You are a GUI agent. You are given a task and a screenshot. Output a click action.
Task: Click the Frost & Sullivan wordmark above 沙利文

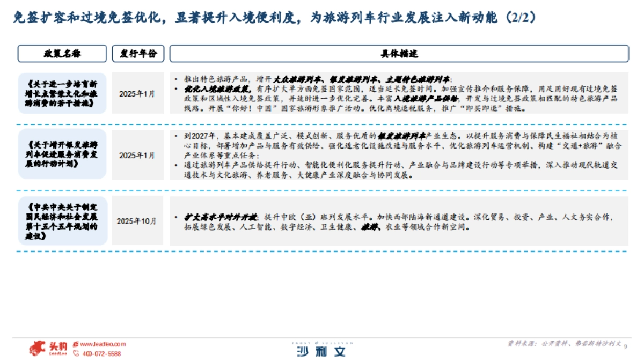pyautogui.click(x=322, y=342)
